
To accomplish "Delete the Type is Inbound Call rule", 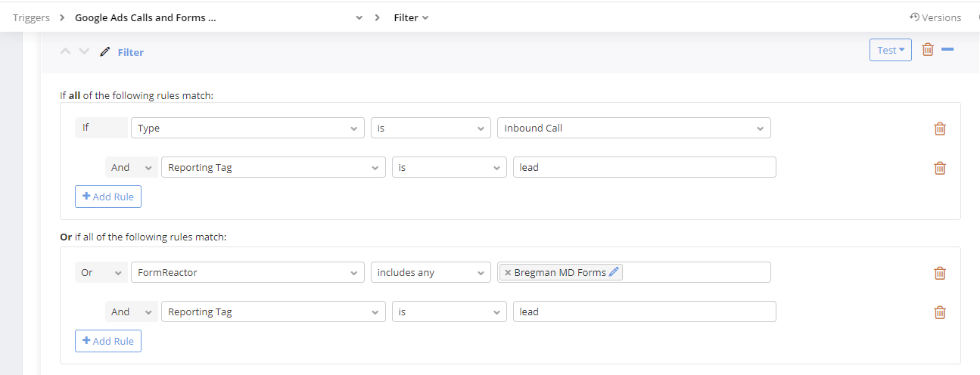I will pos(940,129).
